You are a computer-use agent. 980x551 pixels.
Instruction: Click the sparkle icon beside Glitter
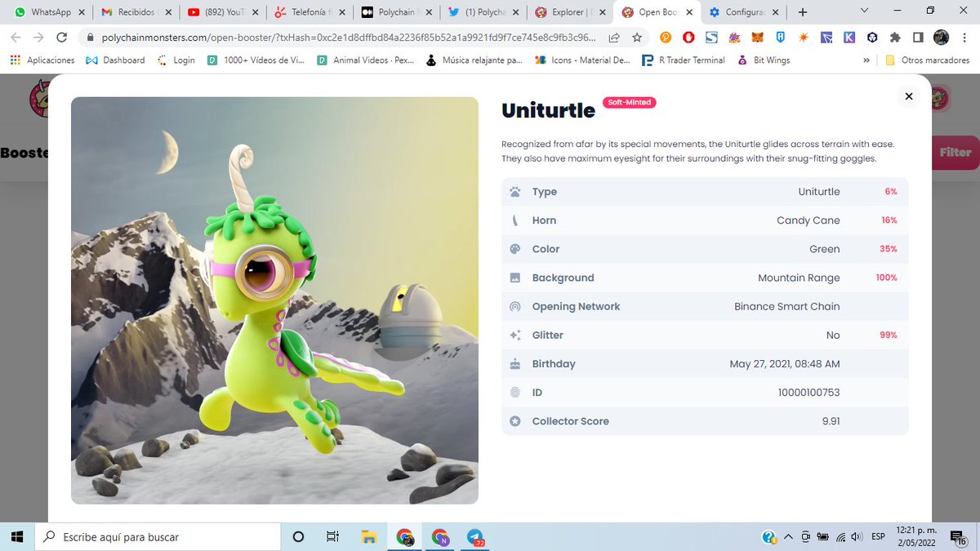(515, 335)
